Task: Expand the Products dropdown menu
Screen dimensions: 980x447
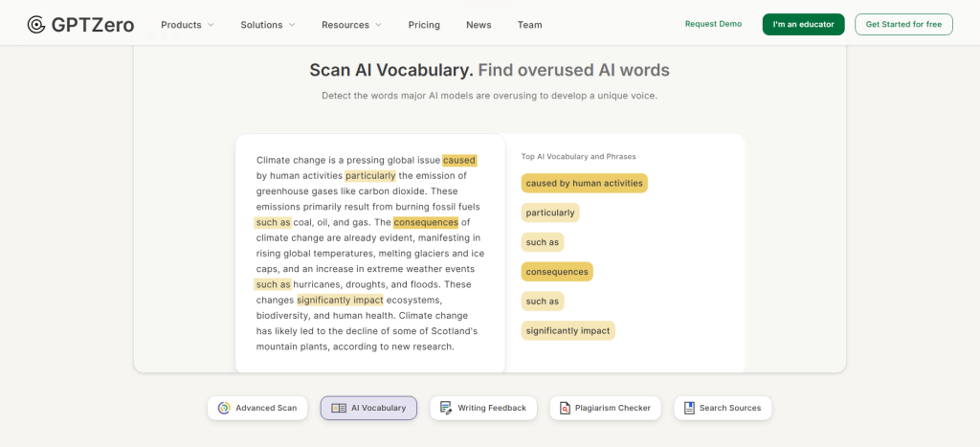Action: (x=188, y=25)
